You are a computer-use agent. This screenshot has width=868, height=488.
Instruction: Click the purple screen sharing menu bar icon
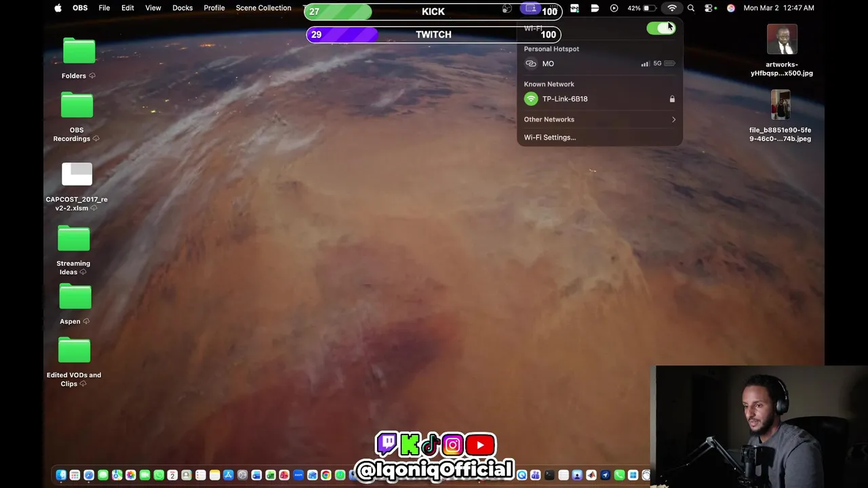click(531, 8)
